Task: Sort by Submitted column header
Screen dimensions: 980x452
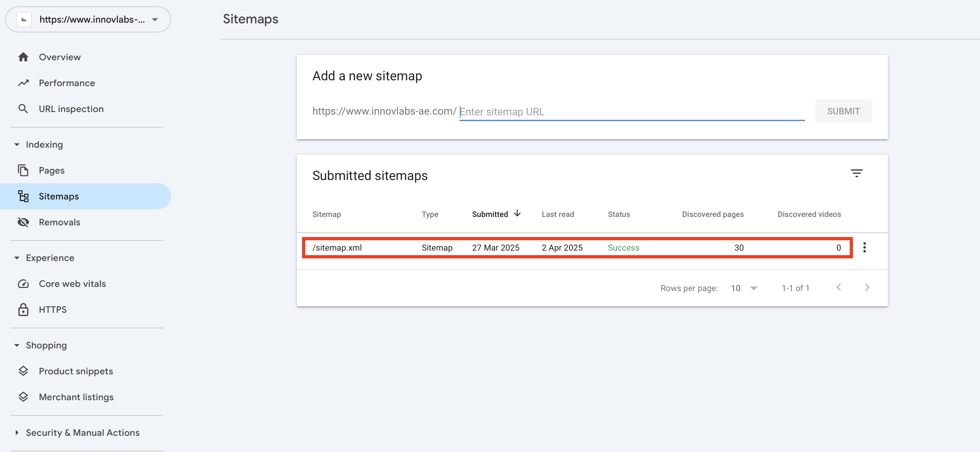Action: pos(490,214)
